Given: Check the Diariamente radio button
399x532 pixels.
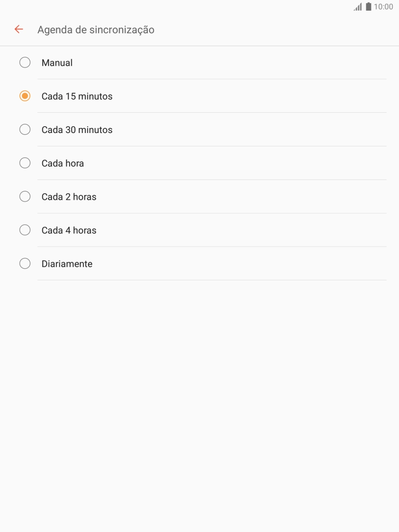Looking at the screenshot, I should coord(25,264).
